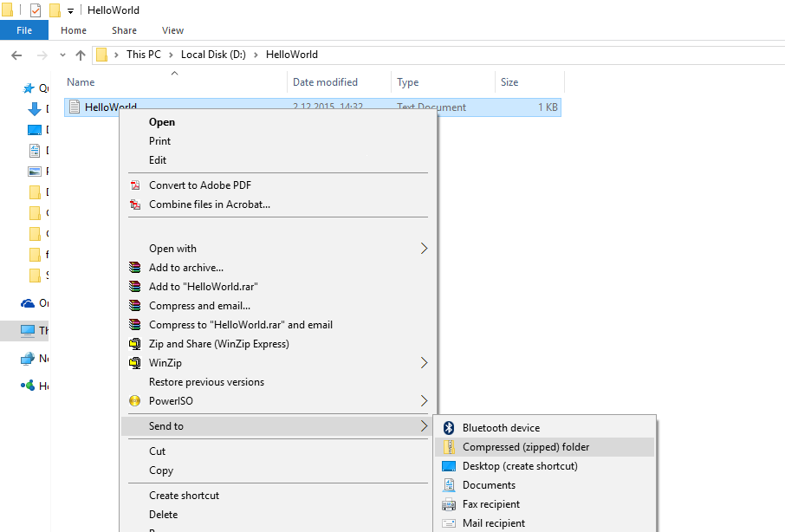Screen dimensions: 785x532
Task: Choose Create shortcut
Action: (x=184, y=496)
